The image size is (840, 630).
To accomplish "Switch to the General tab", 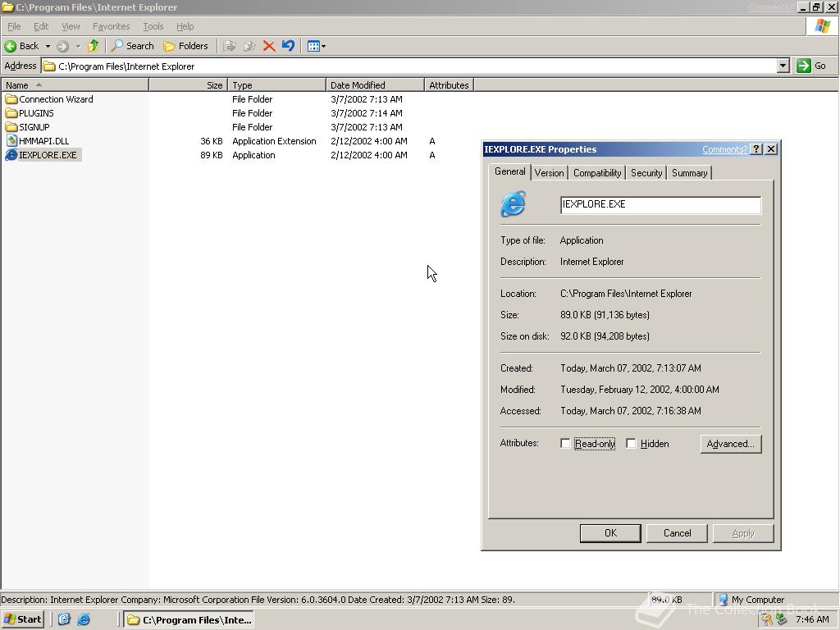I will coord(509,171).
